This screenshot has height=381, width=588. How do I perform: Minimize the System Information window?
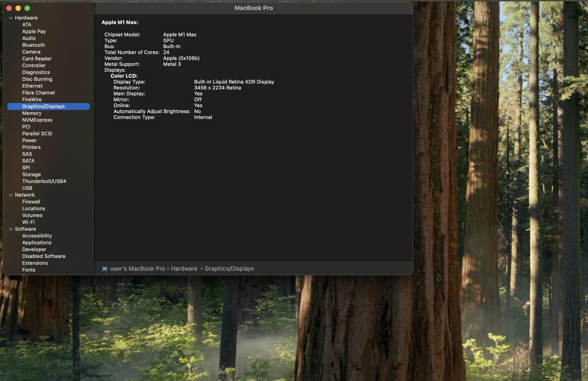click(18, 8)
